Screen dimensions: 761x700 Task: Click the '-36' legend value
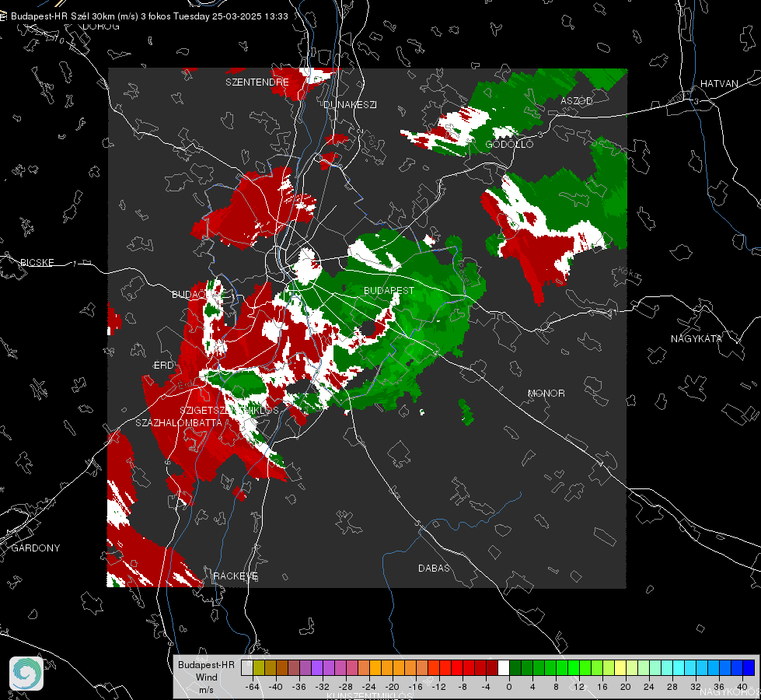coord(299,687)
